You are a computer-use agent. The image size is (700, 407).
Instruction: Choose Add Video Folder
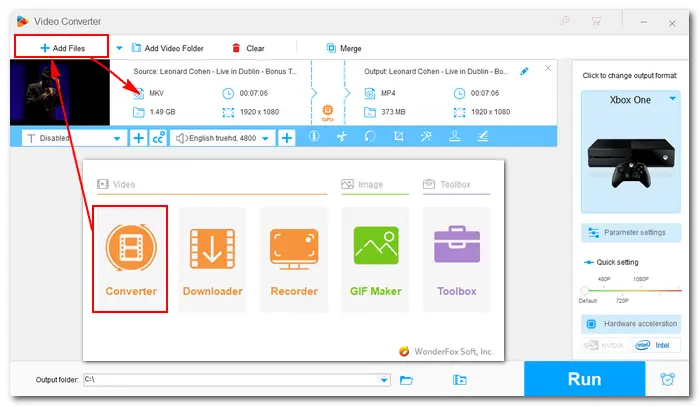[167, 48]
